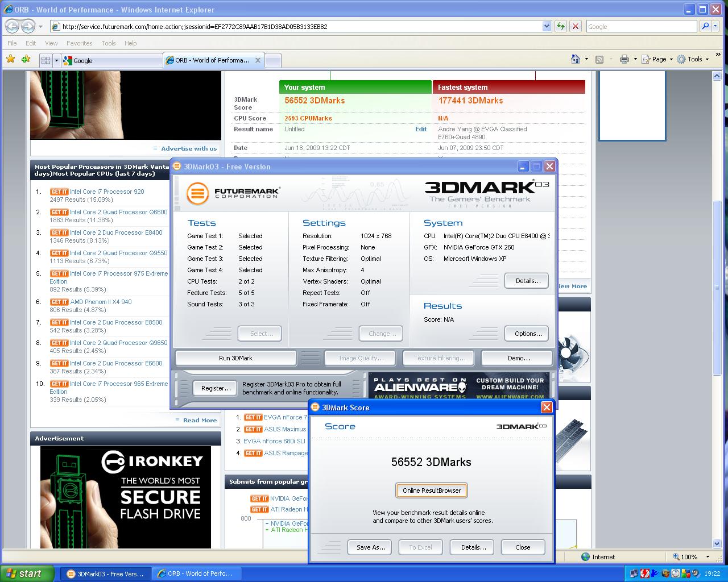This screenshot has width=728, height=582.
Task: Click Advertise with us link
Action: (x=189, y=148)
